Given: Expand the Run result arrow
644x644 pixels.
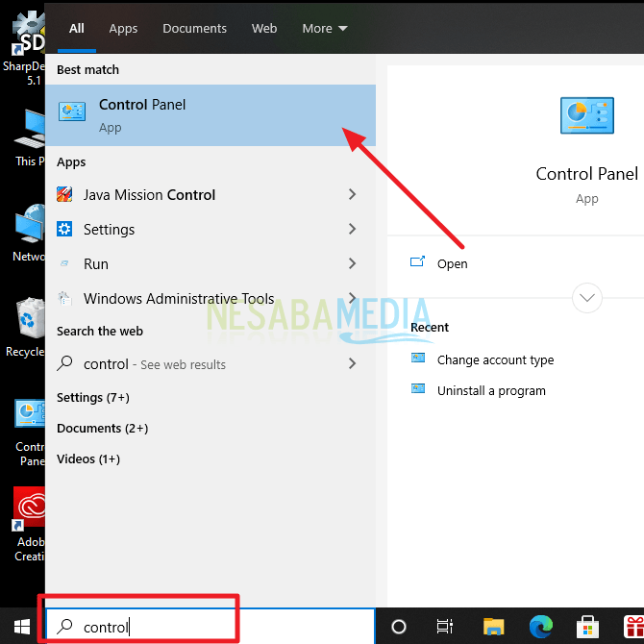Looking at the screenshot, I should pyautogui.click(x=352, y=263).
